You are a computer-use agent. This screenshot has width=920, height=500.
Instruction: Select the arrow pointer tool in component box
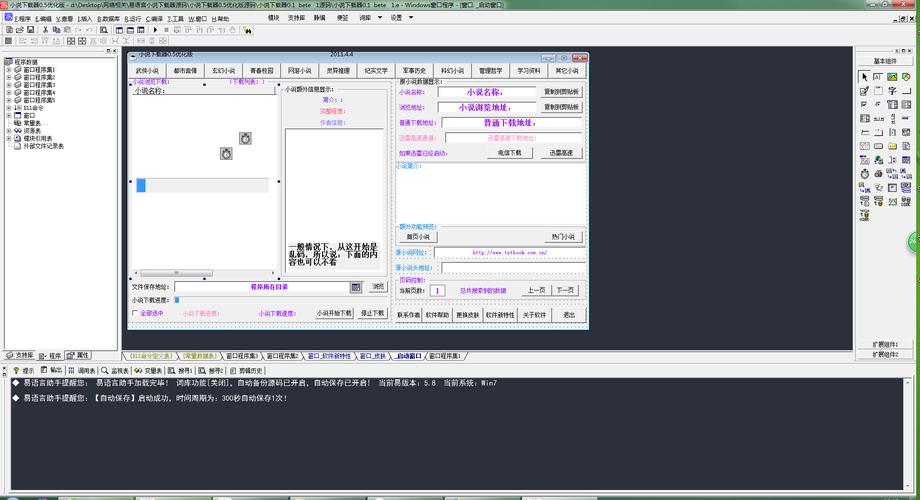(x=864, y=77)
